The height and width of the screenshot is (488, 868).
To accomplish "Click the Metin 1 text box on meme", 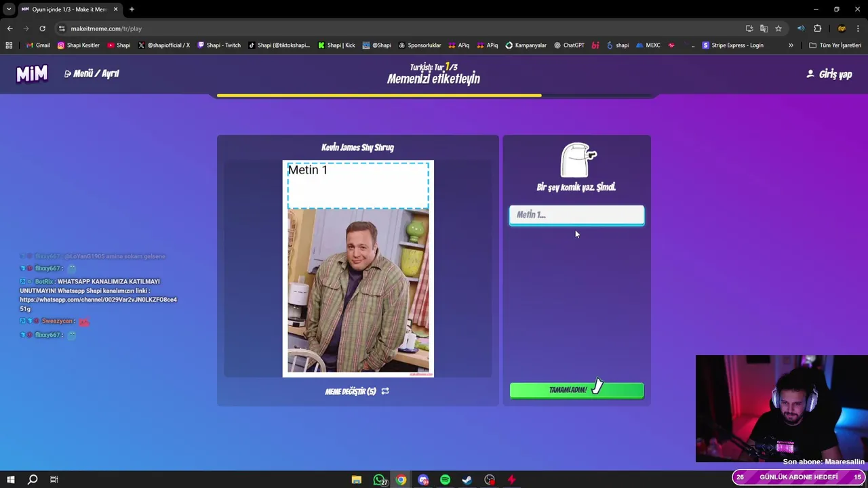I will tap(358, 185).
